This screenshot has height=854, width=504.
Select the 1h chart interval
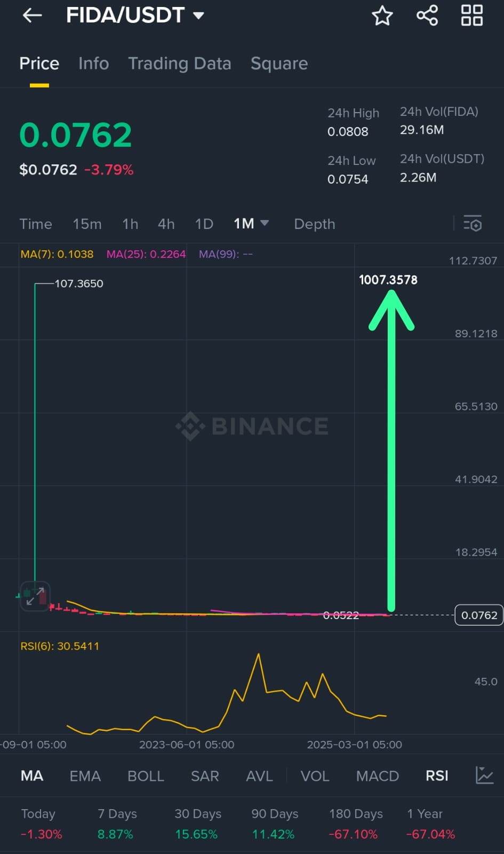[130, 224]
